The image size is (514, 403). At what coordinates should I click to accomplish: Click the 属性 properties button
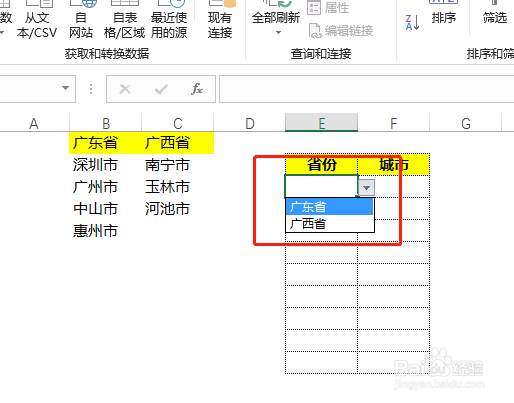click(x=328, y=8)
